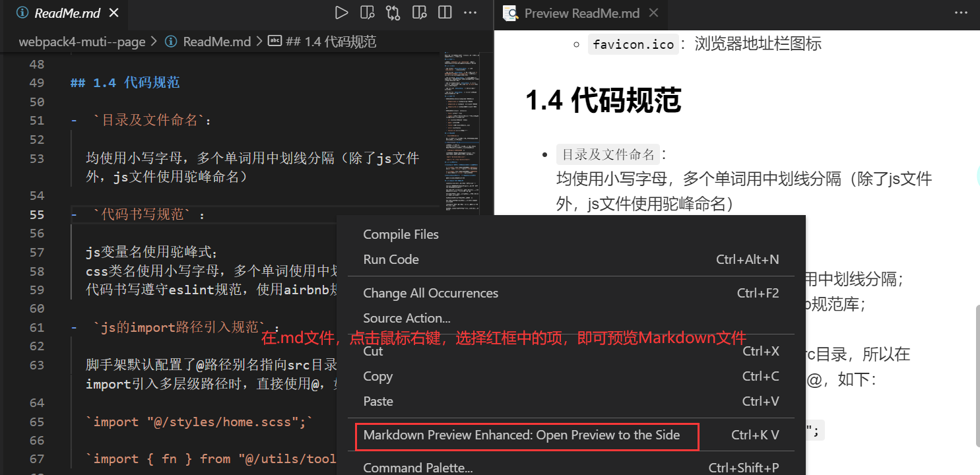Select 'Markdown Preview Enhanced: Open Preview to the Side'
The width and height of the screenshot is (980, 475).
[525, 435]
